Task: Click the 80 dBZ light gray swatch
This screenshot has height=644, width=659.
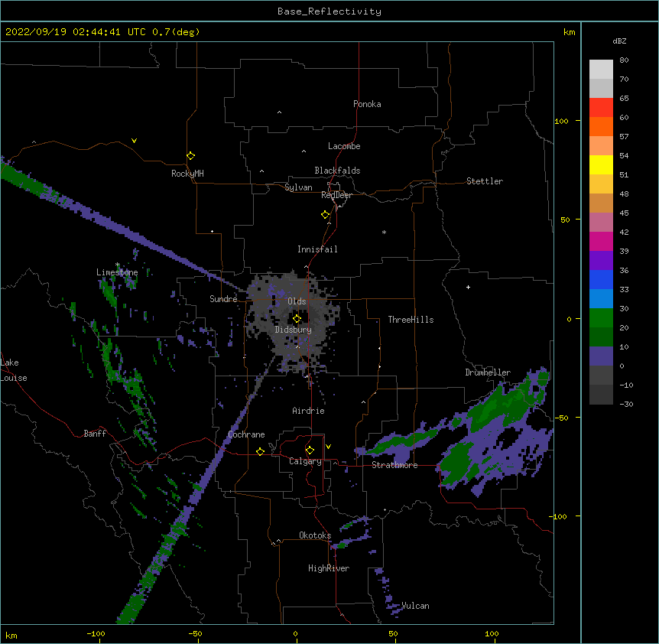Action: coord(601,70)
